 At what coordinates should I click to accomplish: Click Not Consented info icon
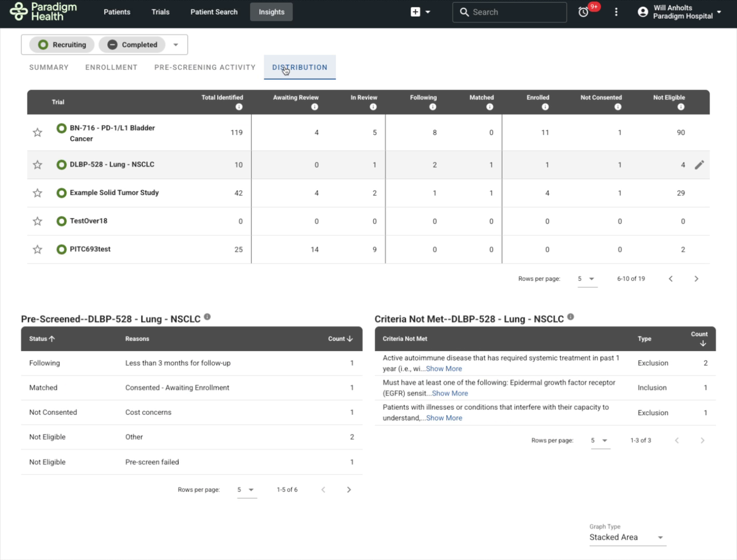click(x=618, y=107)
